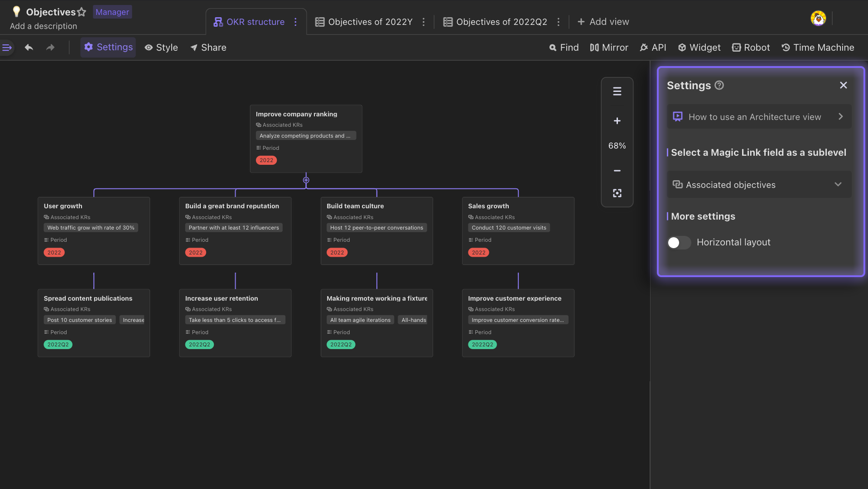Click 2022Q2 tag on Increase user retention
Image resolution: width=868 pixels, height=489 pixels.
click(199, 345)
